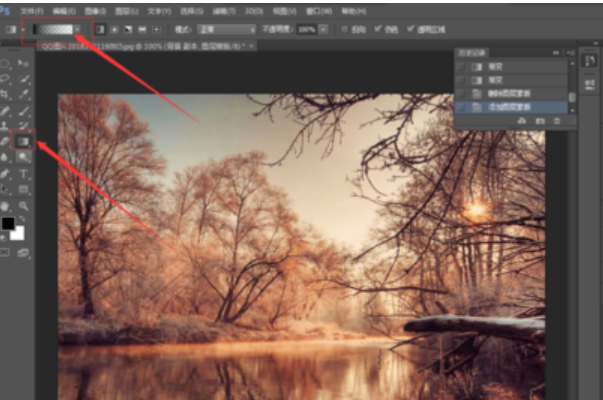Open the Image menu
603x400 pixels.
click(x=95, y=11)
